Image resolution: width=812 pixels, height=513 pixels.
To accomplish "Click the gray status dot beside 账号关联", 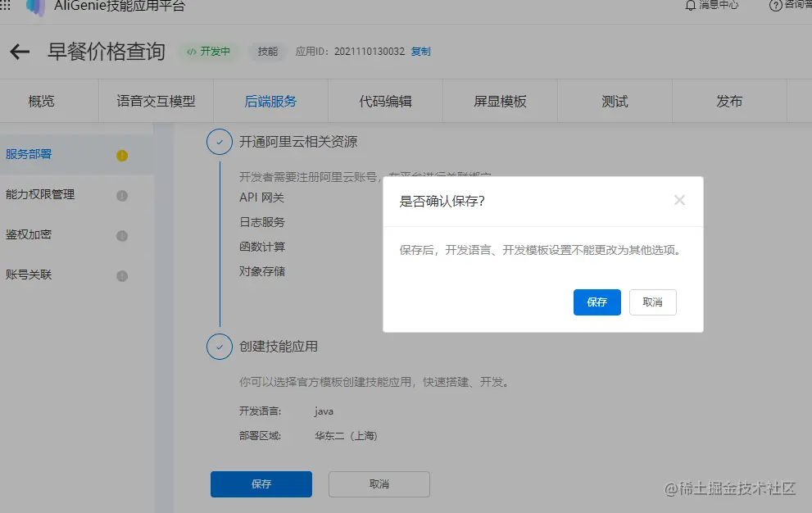I will pyautogui.click(x=122, y=276).
